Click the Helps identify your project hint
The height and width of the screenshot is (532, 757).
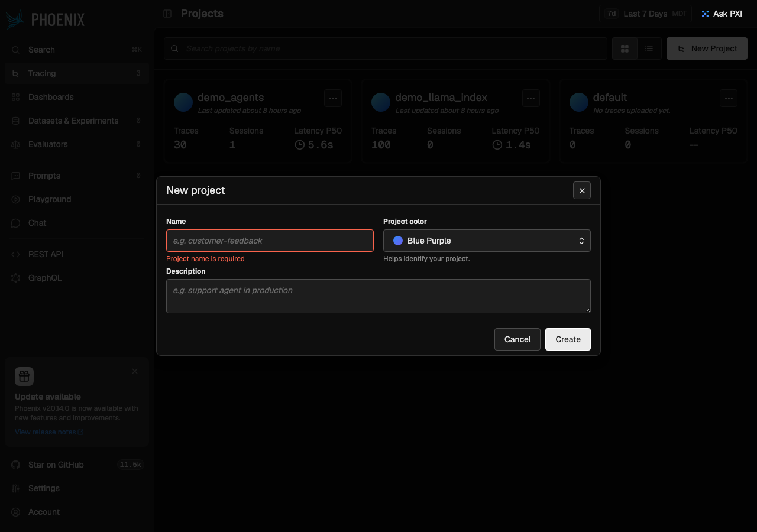click(426, 259)
